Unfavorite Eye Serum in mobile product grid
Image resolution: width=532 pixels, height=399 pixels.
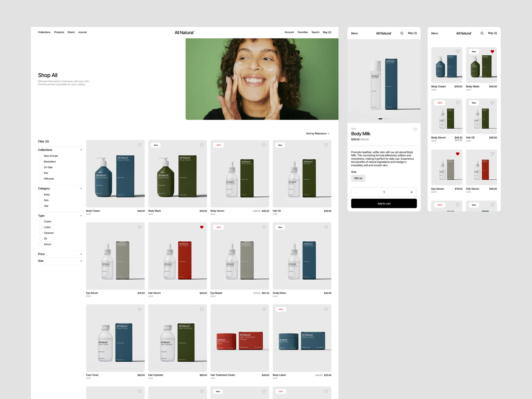[x=458, y=154]
